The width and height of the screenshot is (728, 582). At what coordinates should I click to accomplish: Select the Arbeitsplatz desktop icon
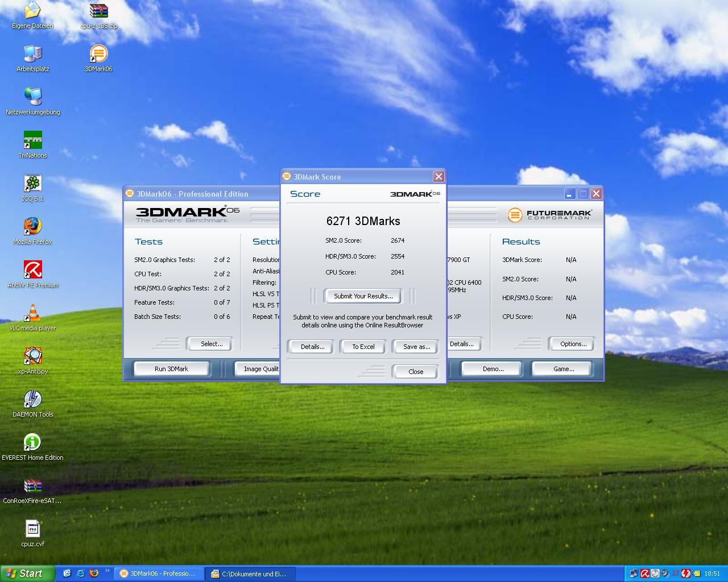[x=32, y=59]
